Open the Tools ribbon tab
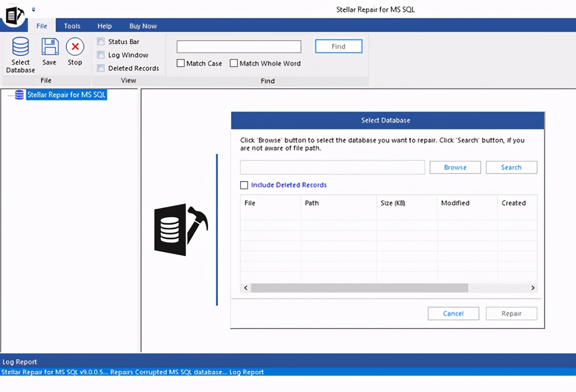This screenshot has height=392, width=576. click(x=72, y=26)
